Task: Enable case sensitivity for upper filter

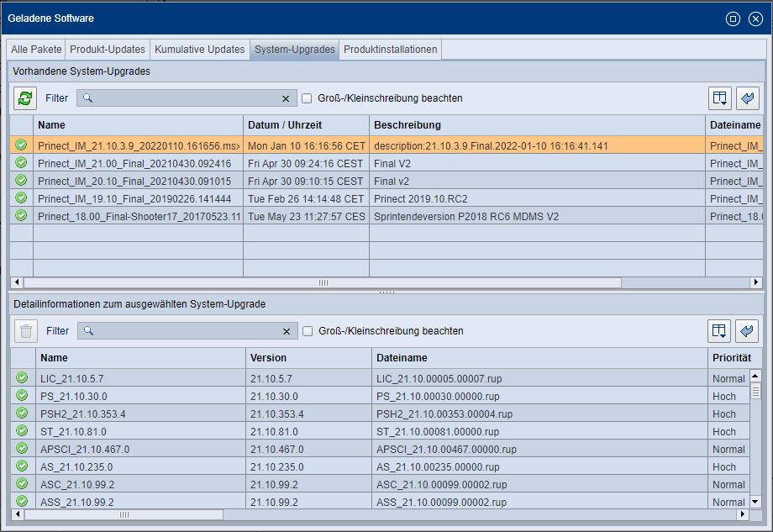Action: point(307,98)
